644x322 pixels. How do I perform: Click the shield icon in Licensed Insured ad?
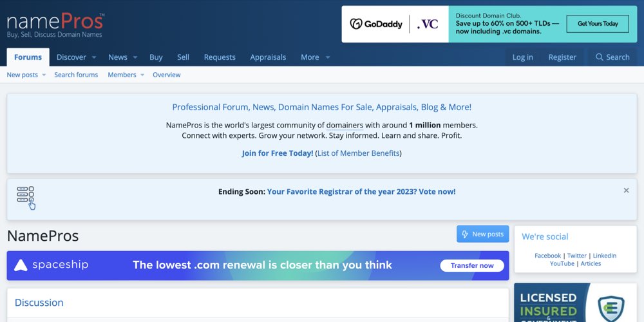pyautogui.click(x=611, y=308)
